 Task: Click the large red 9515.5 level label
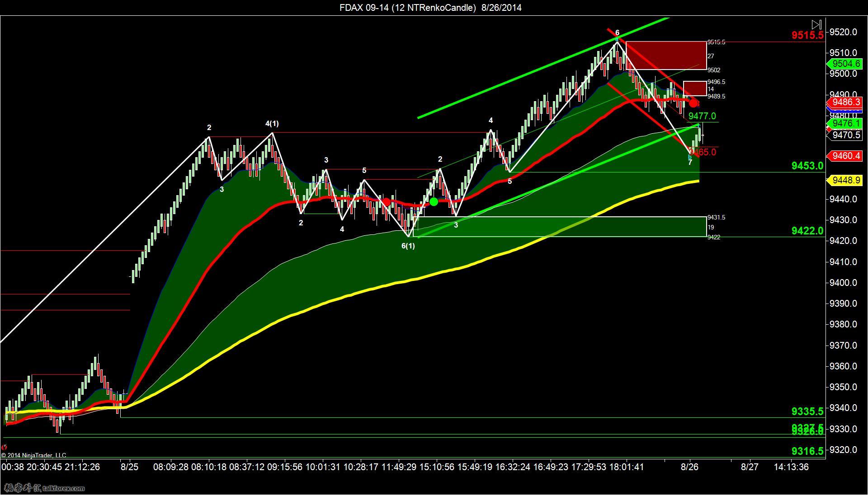[x=807, y=35]
